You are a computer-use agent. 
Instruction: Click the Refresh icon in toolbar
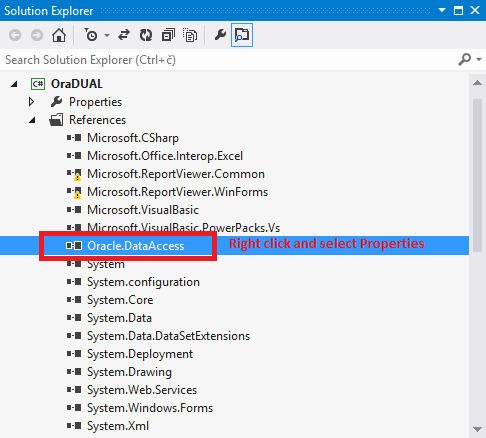(x=146, y=35)
